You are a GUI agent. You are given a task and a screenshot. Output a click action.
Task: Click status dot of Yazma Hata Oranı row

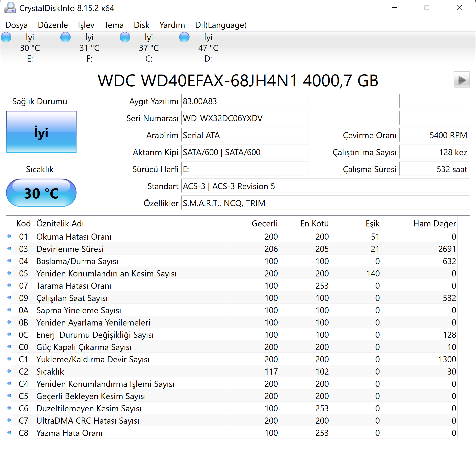pyautogui.click(x=9, y=432)
